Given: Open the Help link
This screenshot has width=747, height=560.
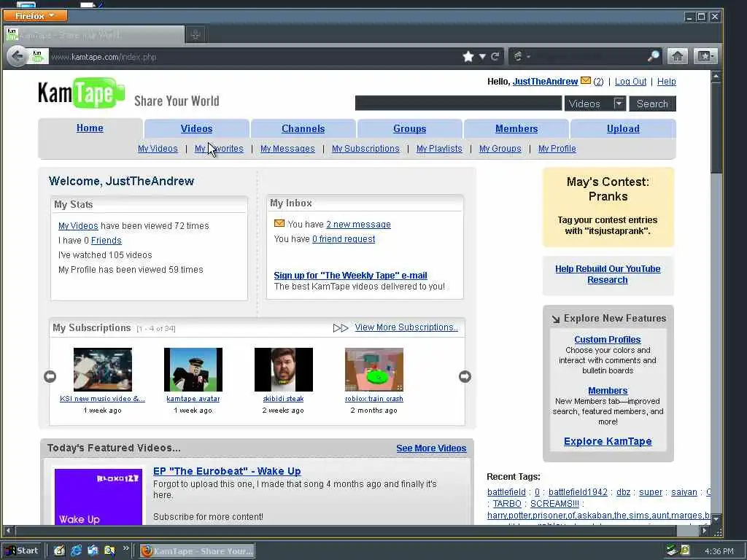Looking at the screenshot, I should (667, 82).
